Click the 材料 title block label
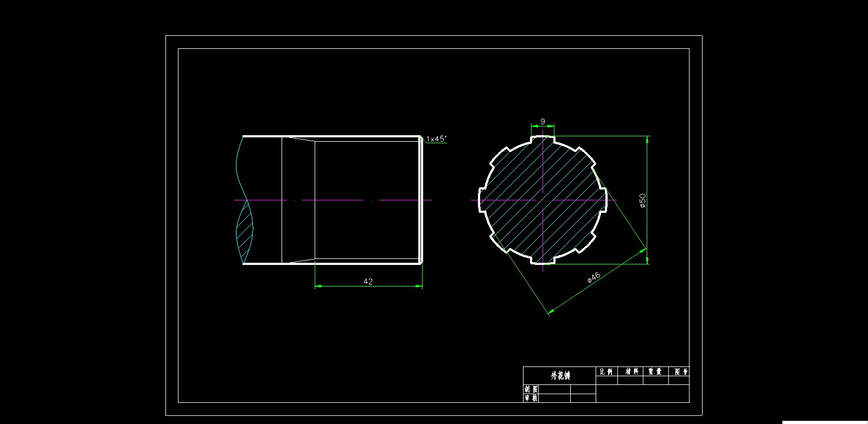This screenshot has width=868, height=424. 631,372
